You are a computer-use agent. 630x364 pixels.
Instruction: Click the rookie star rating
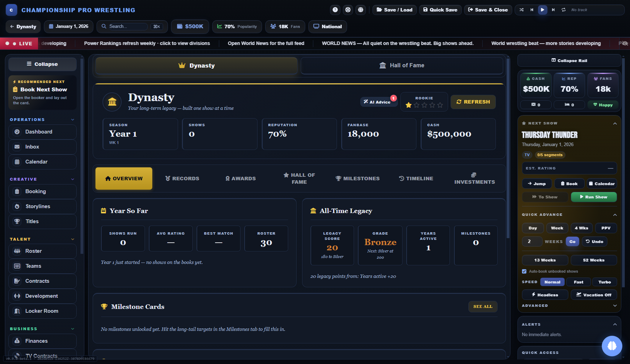coord(424,105)
